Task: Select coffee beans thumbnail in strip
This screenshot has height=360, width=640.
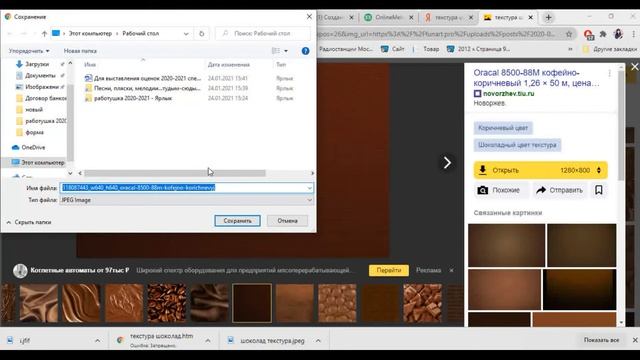Action: 167,303
